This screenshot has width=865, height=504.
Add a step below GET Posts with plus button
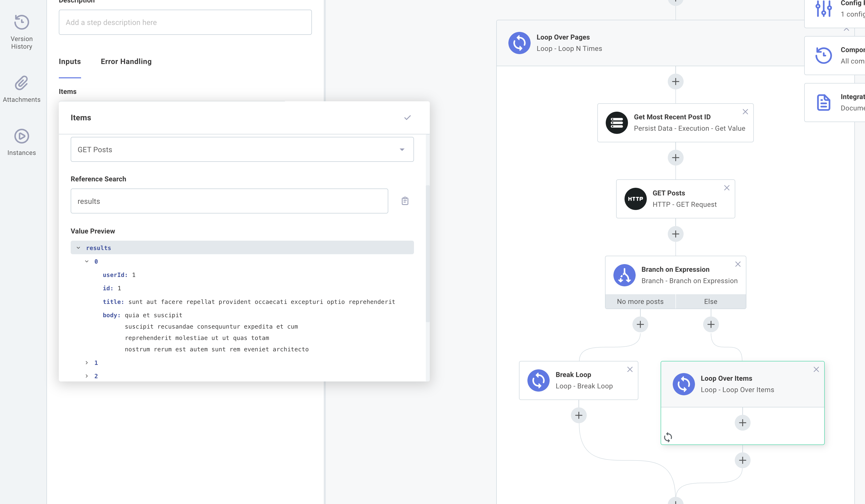coord(675,234)
